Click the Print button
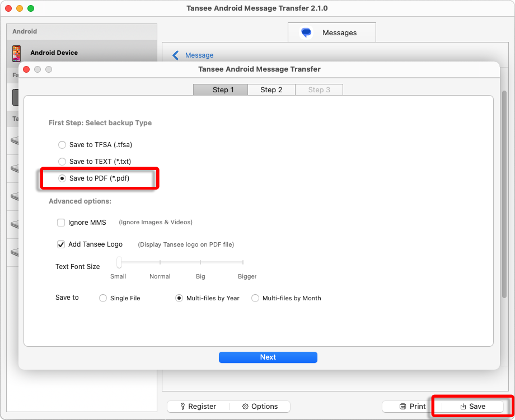The height and width of the screenshot is (420, 515). [412, 407]
